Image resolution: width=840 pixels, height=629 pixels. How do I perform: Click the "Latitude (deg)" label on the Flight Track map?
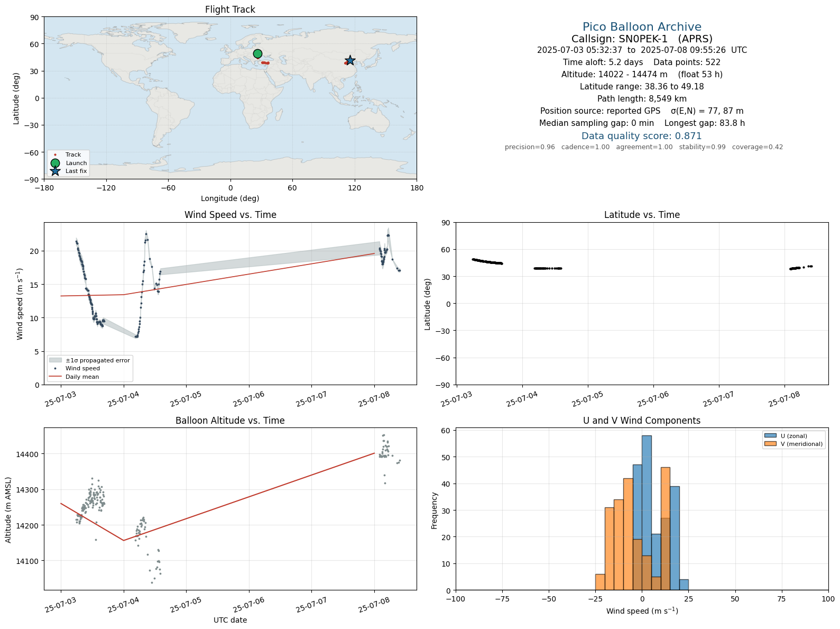(16, 98)
